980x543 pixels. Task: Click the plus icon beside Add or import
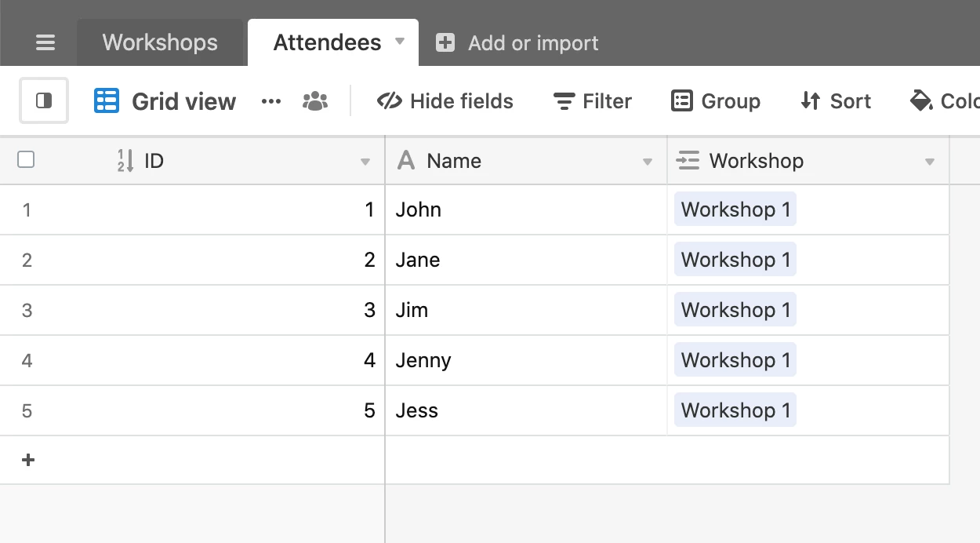tap(445, 42)
